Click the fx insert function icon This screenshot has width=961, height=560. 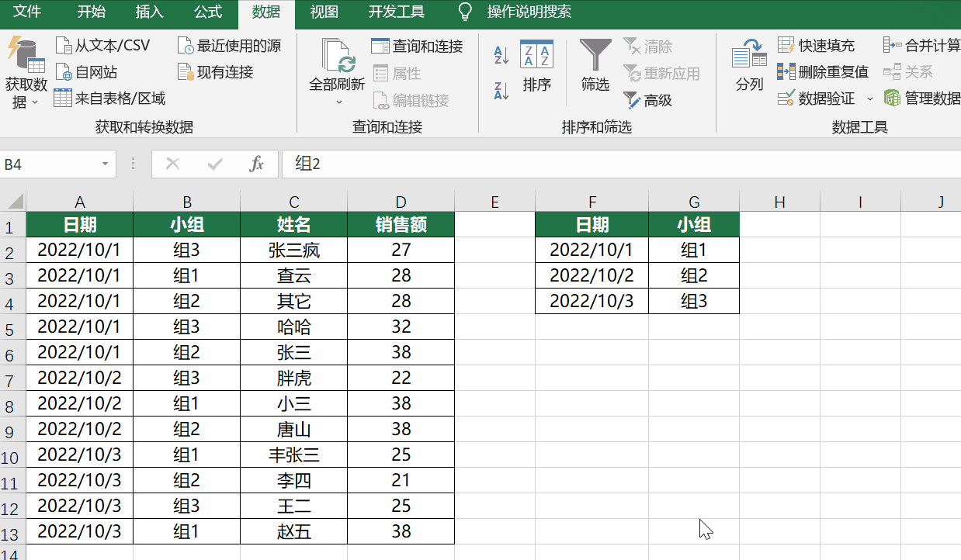(x=257, y=164)
